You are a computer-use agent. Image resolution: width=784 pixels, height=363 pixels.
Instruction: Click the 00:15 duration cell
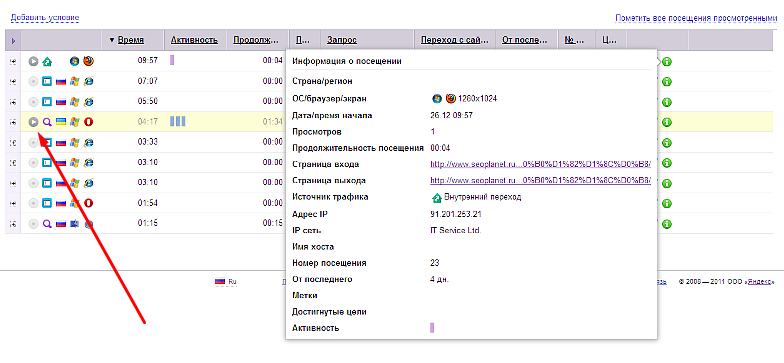273,224
